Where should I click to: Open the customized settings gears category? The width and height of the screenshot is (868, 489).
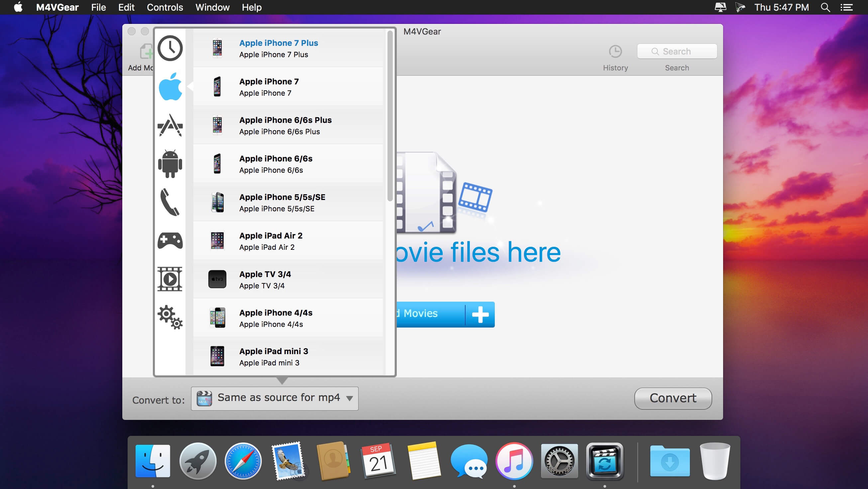(x=170, y=317)
